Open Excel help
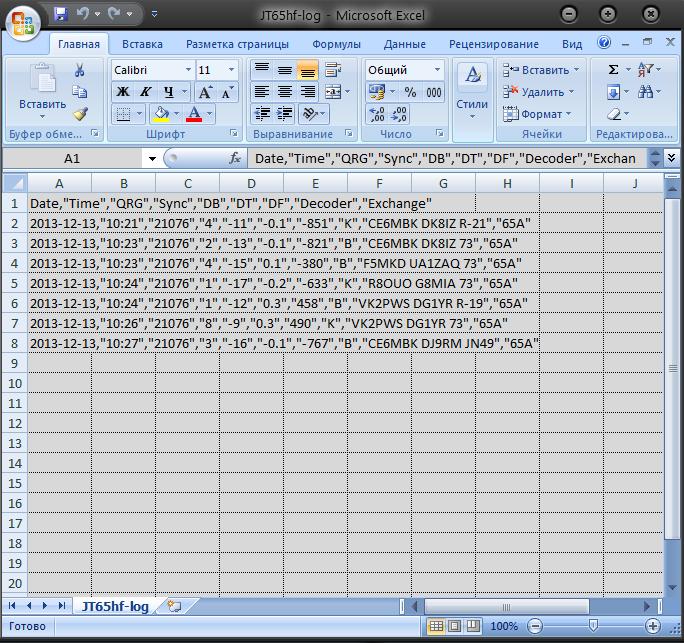This screenshot has height=643, width=684. pyautogui.click(x=604, y=42)
